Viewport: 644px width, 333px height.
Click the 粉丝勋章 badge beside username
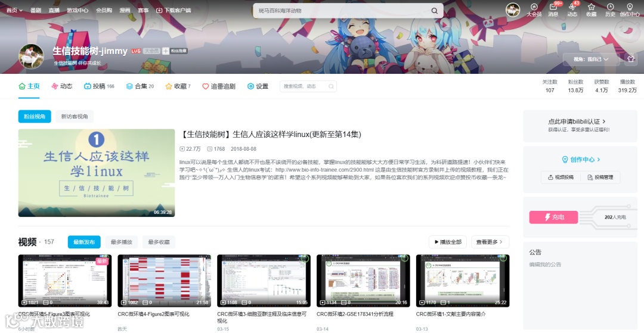(x=175, y=51)
